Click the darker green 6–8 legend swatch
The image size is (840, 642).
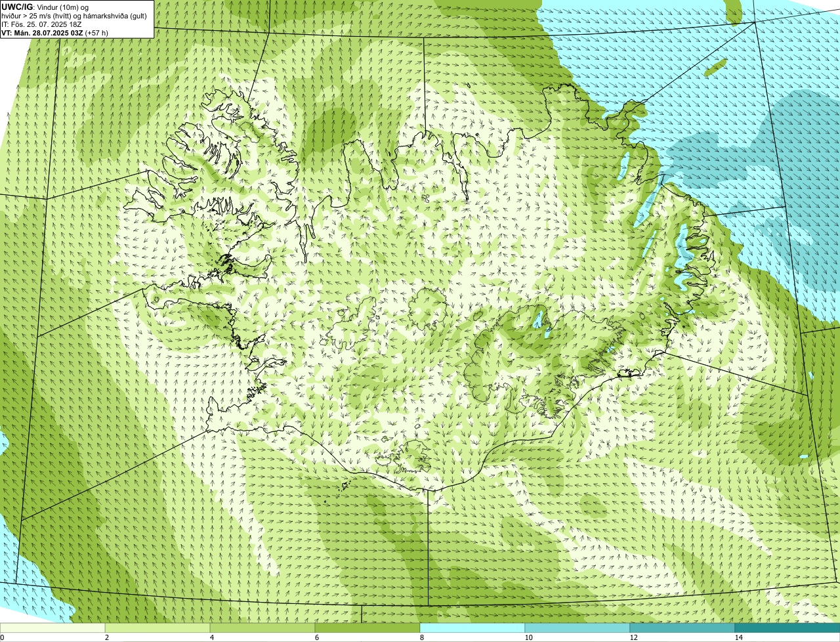[367, 628]
